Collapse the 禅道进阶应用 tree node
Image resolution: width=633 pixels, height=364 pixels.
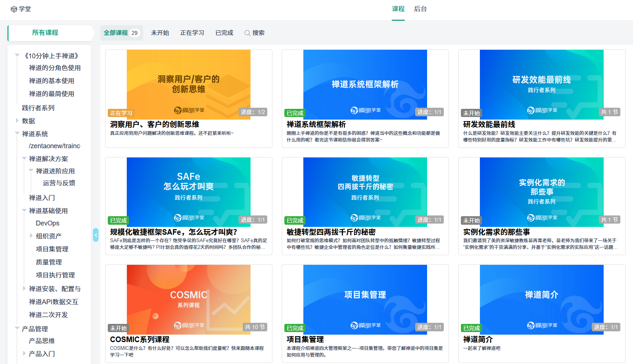pos(31,170)
